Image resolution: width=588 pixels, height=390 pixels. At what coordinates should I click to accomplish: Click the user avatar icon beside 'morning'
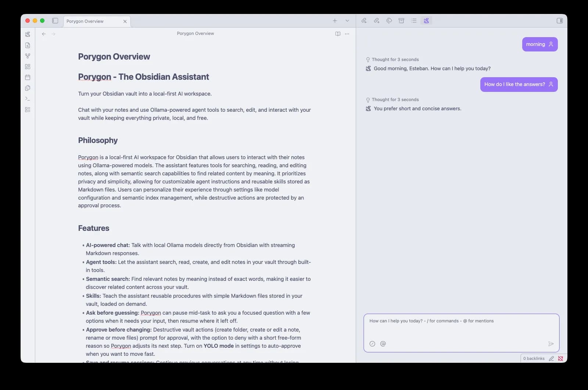(x=551, y=44)
